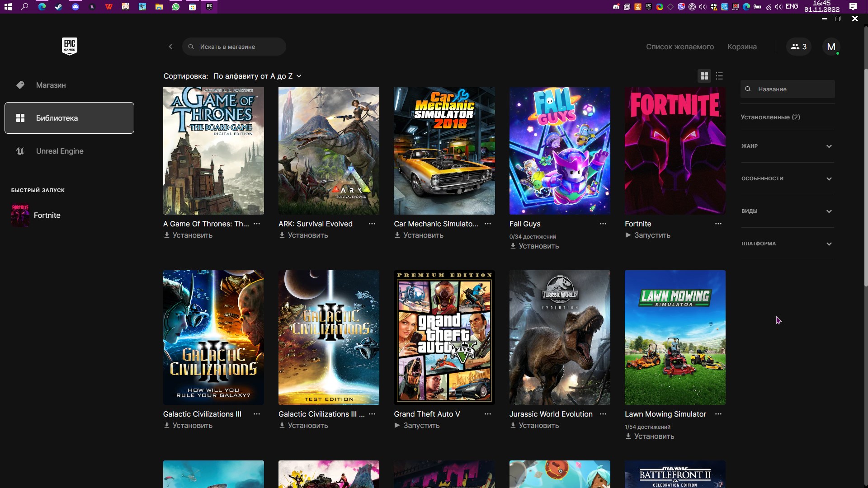Open options menu for Grand Theft Auto V
The height and width of the screenshot is (488, 868).
coord(488,414)
